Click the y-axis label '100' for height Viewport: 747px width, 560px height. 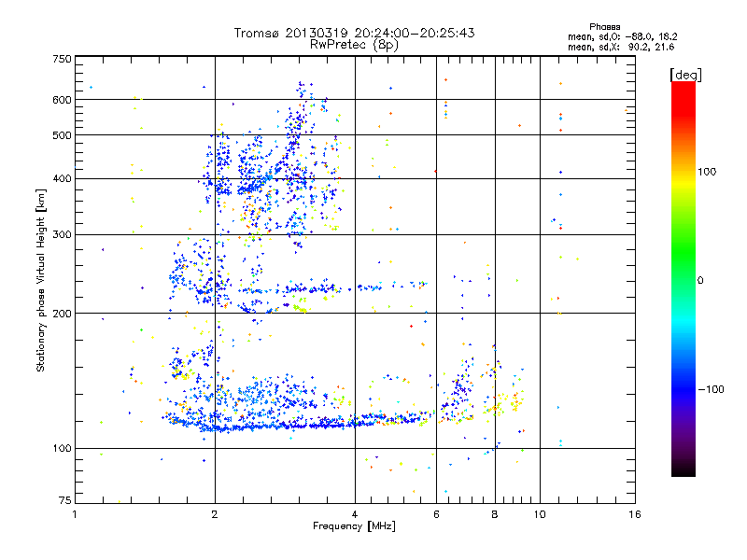coord(63,449)
